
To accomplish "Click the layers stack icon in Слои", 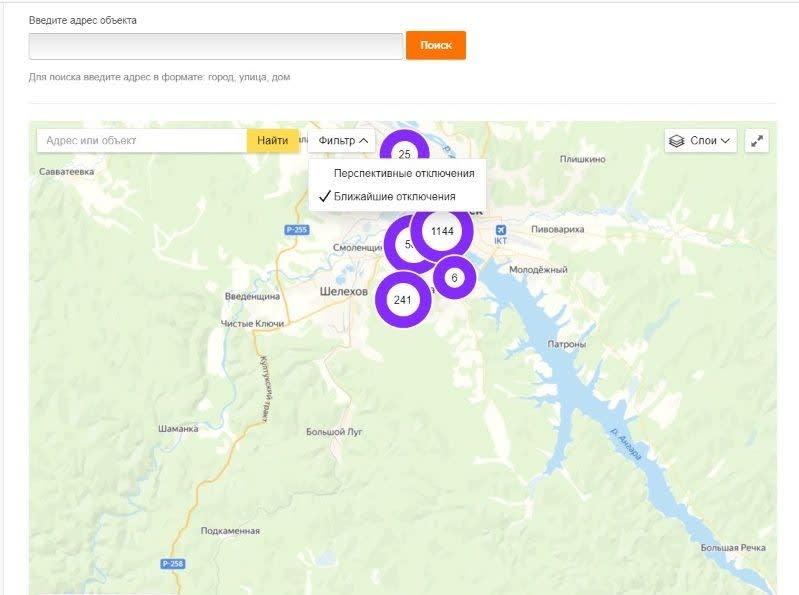I will (676, 141).
